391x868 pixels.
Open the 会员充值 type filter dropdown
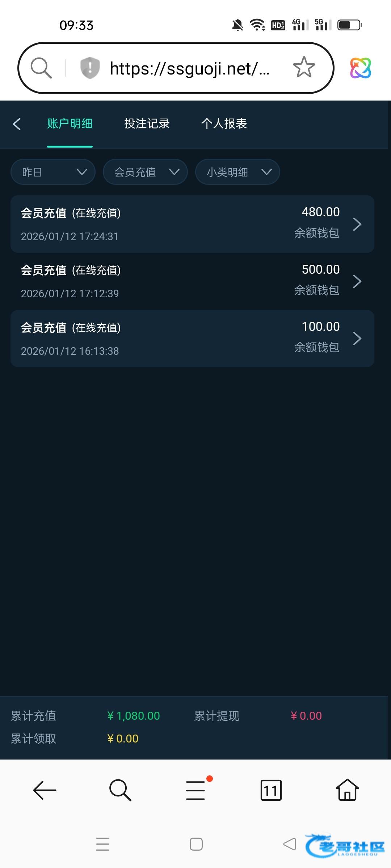click(x=145, y=172)
